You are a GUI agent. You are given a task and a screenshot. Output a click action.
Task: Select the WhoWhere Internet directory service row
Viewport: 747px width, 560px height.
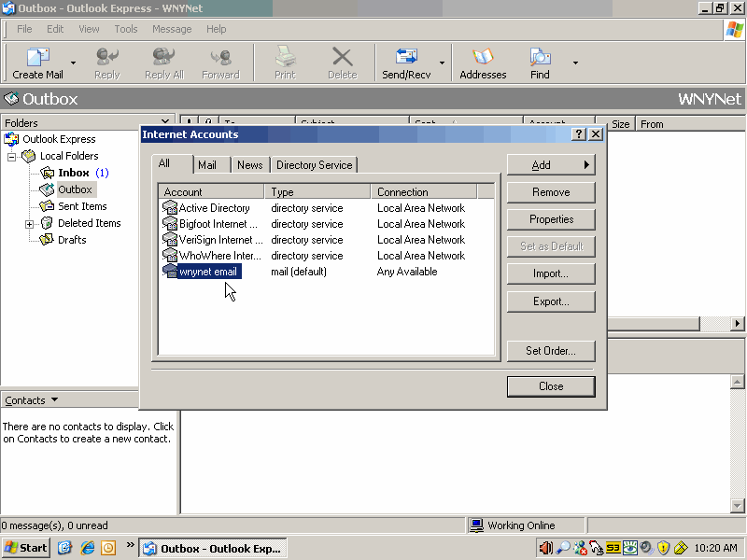[326, 256]
